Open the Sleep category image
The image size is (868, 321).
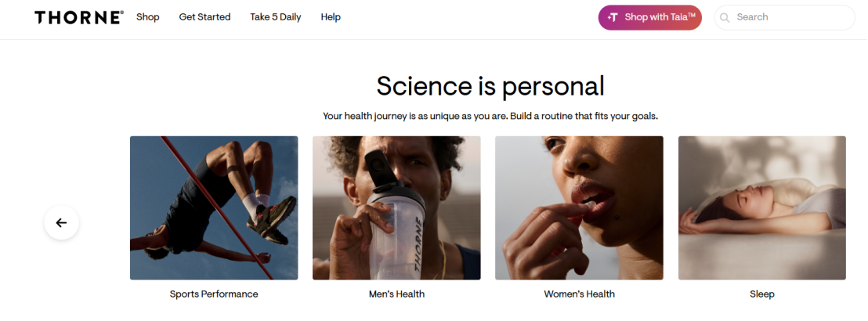click(762, 208)
